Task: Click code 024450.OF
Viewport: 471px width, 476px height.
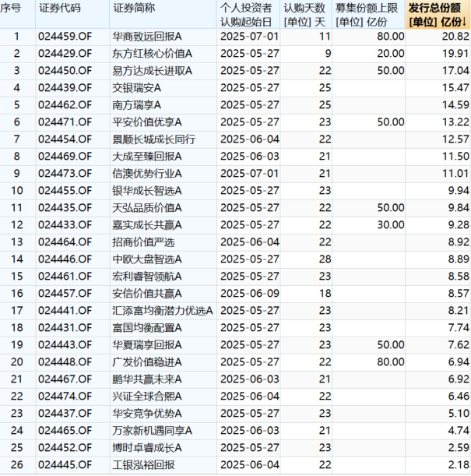Action: click(65, 71)
